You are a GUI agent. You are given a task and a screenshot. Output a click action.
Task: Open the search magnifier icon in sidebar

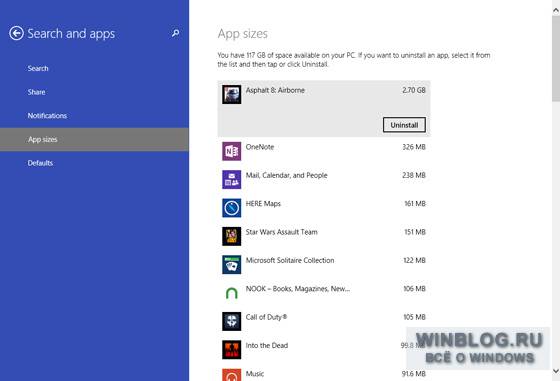[175, 33]
